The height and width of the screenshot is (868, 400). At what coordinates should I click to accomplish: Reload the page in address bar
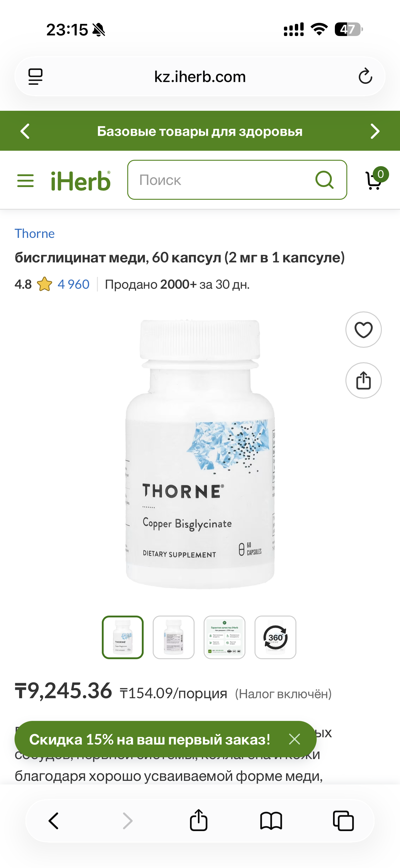(x=365, y=76)
